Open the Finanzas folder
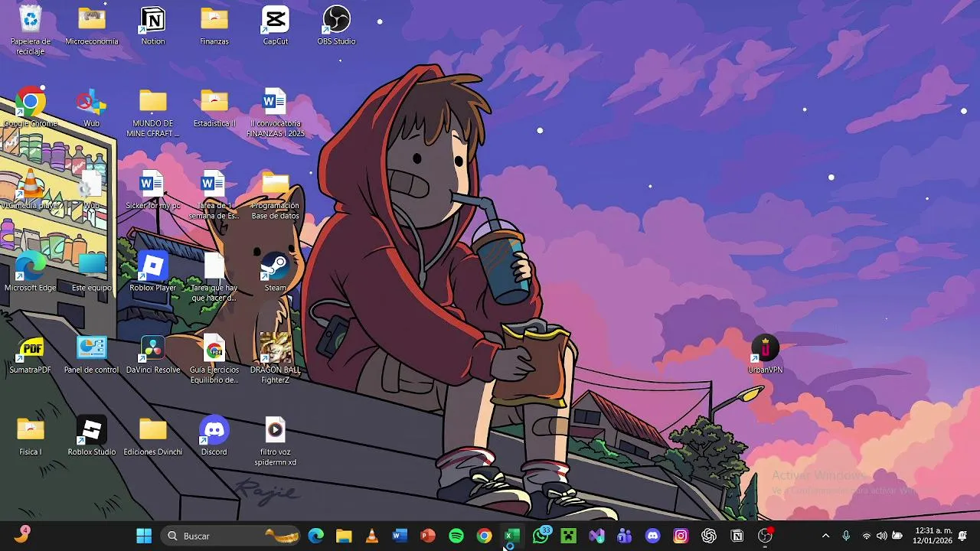980x551 pixels. pyautogui.click(x=214, y=25)
